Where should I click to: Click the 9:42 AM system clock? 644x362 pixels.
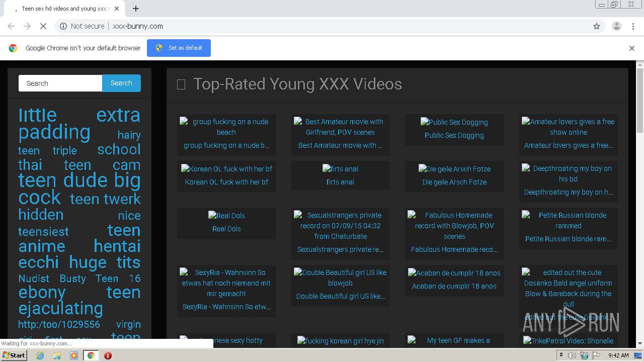click(618, 355)
